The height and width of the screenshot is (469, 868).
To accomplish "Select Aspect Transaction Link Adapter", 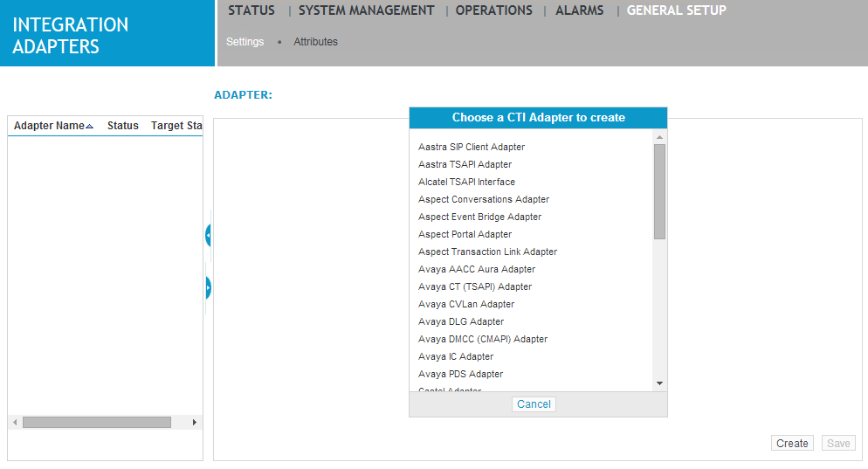I will click(487, 252).
